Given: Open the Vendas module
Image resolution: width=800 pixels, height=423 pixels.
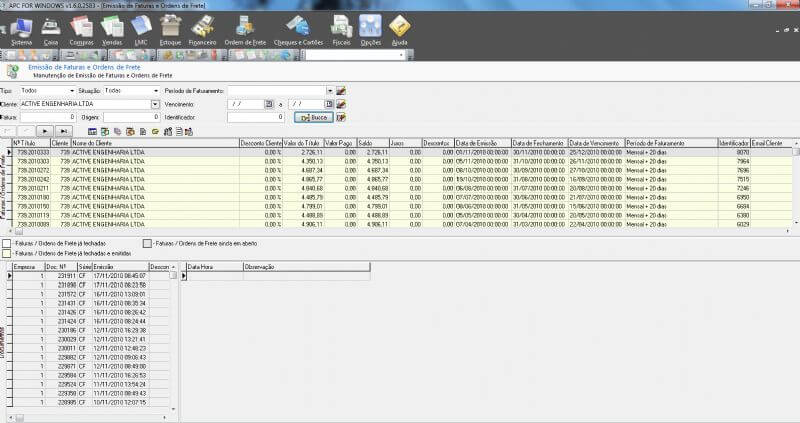Looking at the screenshot, I should click(112, 31).
